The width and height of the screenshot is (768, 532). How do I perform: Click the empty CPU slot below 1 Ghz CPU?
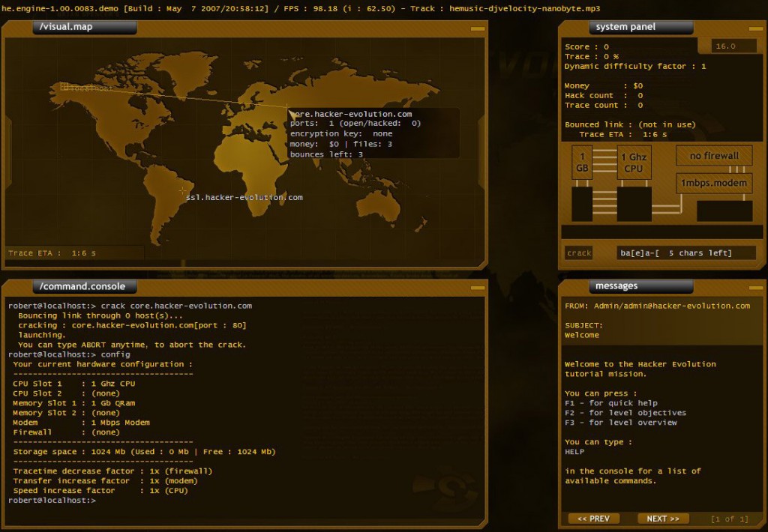pos(634,204)
